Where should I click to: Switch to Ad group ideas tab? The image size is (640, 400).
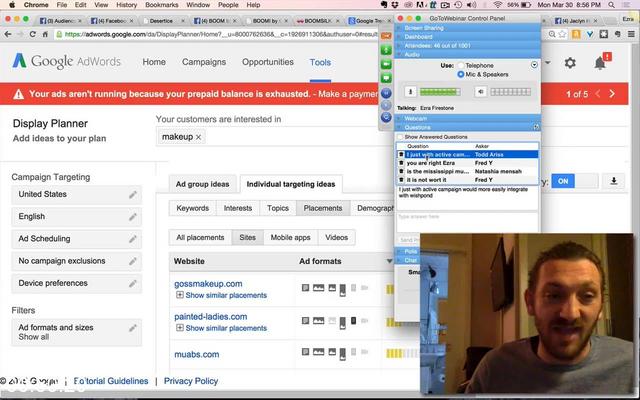click(202, 184)
